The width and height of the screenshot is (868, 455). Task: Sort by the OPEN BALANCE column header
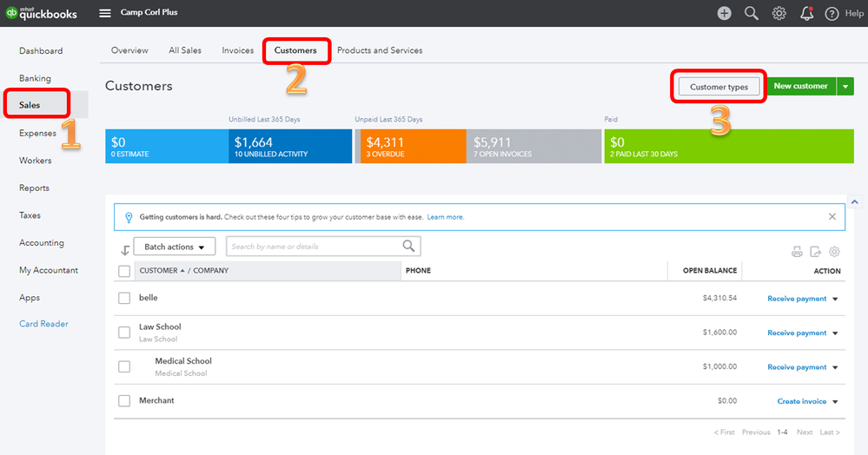pos(710,271)
